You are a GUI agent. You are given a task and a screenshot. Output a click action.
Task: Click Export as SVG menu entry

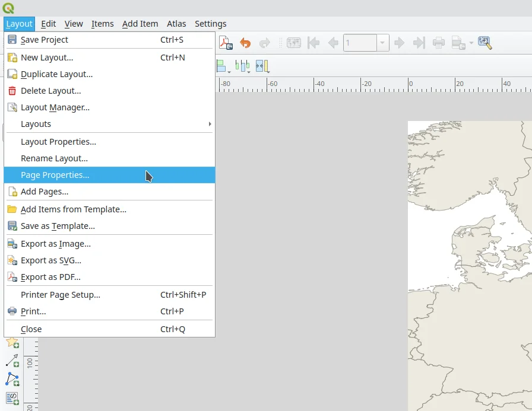[x=51, y=260]
